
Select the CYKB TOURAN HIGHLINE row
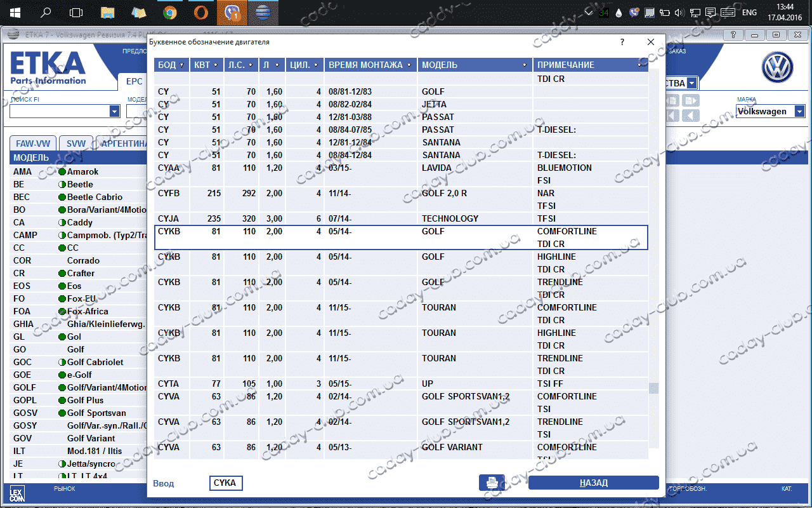pyautogui.click(x=401, y=339)
